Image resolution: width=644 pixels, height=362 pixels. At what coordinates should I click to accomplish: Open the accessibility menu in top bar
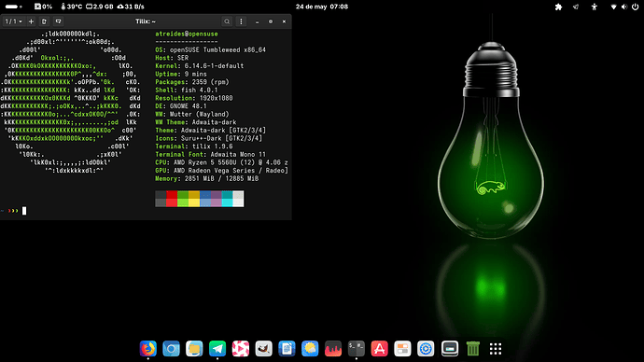594,7
